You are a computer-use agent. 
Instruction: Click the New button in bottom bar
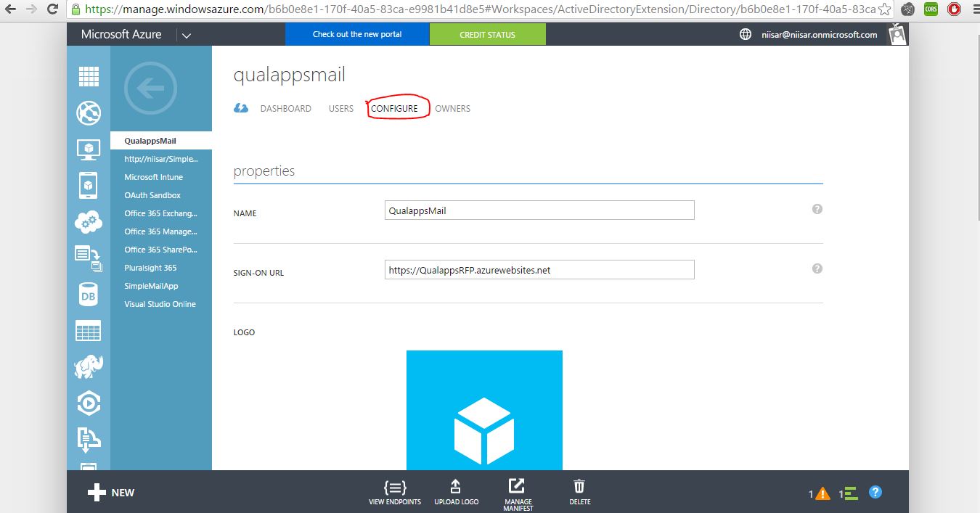[111, 493]
